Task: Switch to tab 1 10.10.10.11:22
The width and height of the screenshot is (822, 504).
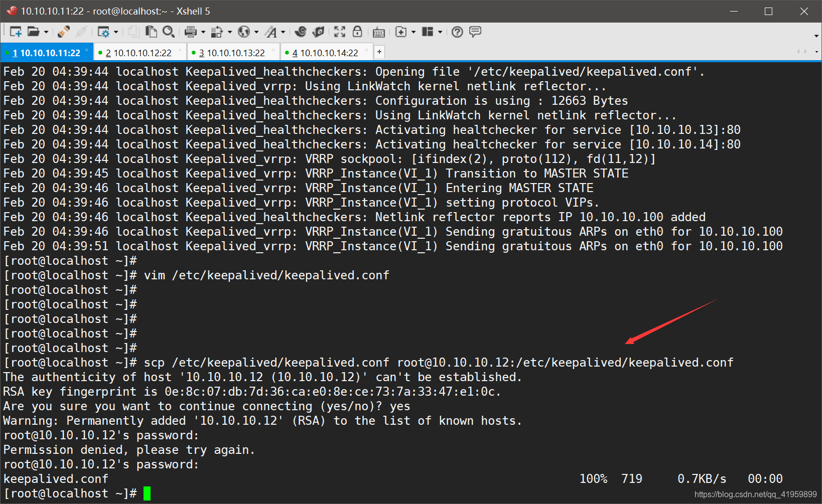Action: (x=46, y=53)
